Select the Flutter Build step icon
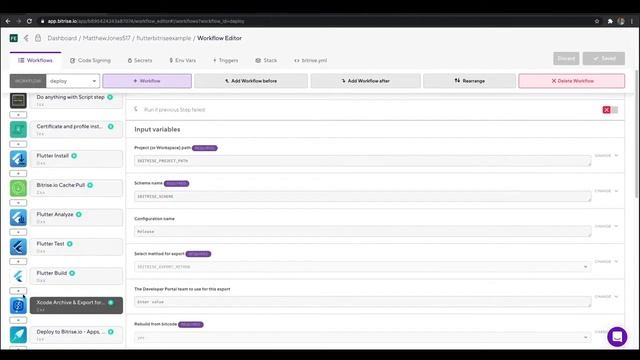 coord(18,276)
